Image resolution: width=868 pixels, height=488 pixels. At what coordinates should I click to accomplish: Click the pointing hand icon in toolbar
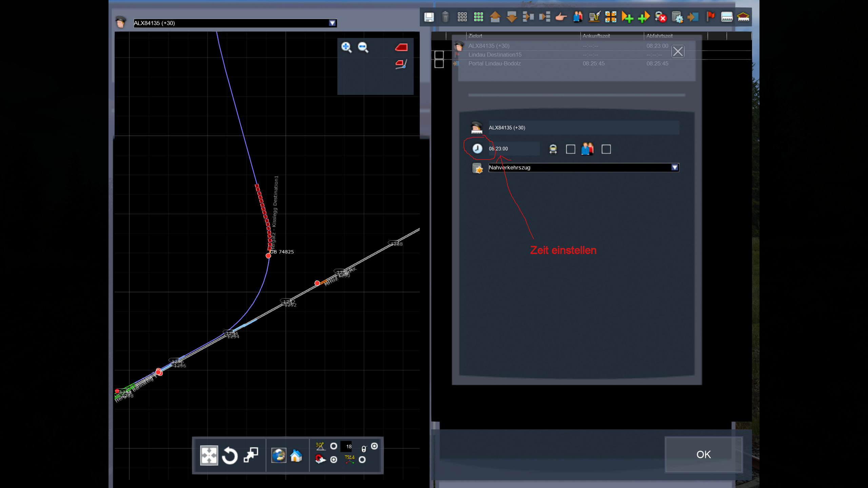point(561,17)
